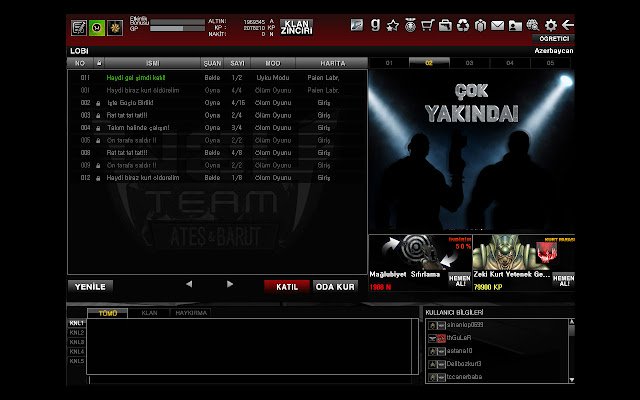Screen dimensions: 640x400
Task: Select room 008 Rat tat tat tat
Action: tap(217, 153)
